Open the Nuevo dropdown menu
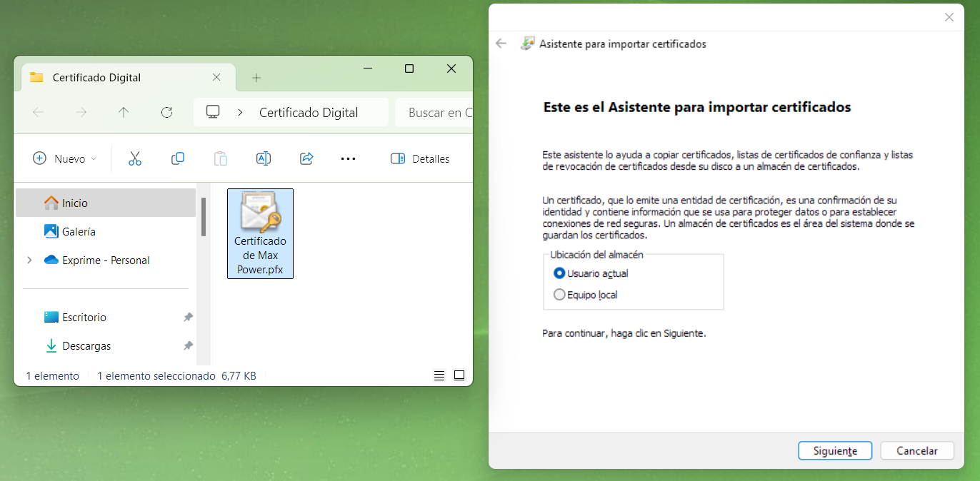980x481 pixels. tap(65, 158)
